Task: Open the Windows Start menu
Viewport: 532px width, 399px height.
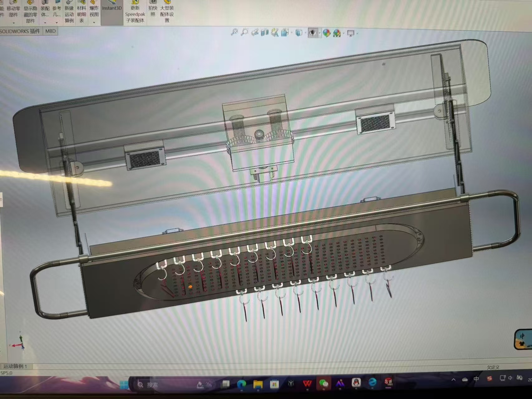Action: pos(124,385)
